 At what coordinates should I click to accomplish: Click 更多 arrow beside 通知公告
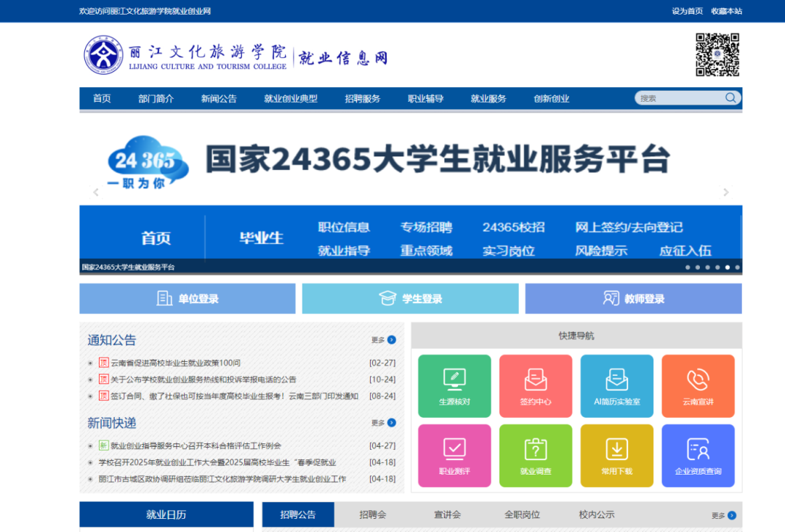pyautogui.click(x=392, y=340)
